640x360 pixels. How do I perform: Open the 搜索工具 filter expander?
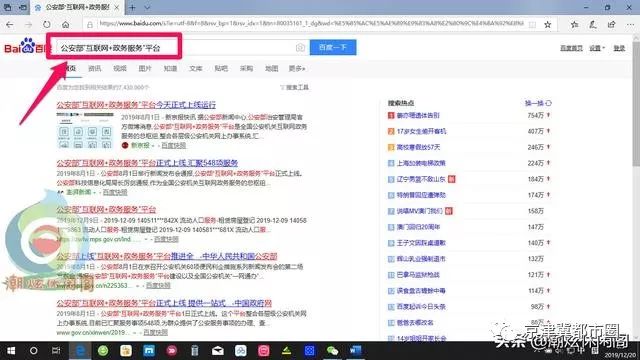(x=295, y=87)
